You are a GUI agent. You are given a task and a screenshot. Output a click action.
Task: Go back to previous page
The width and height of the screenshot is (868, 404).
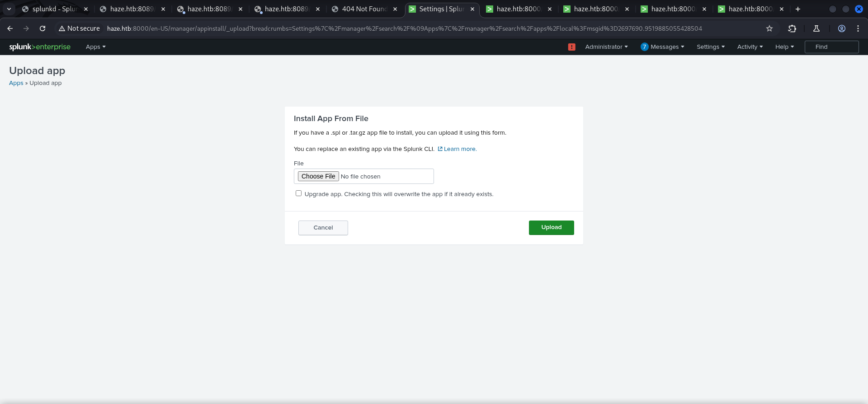tap(10, 28)
